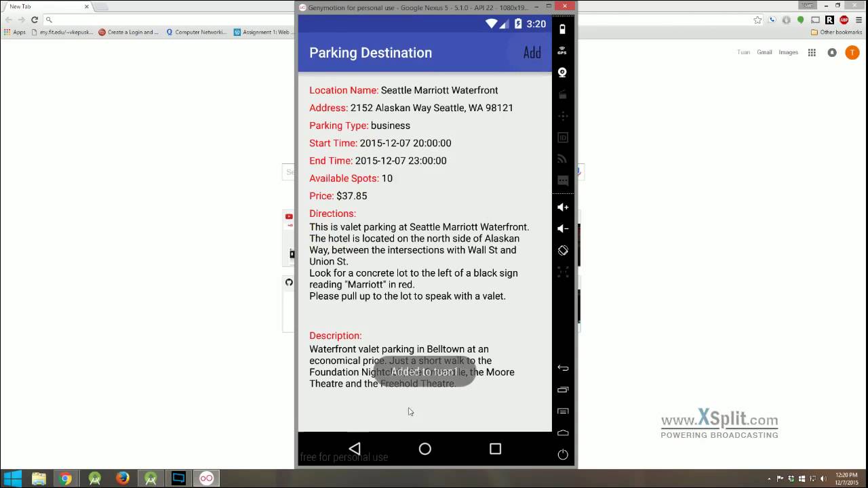Click Genymotion sidebar menu icon
The image size is (868, 488).
(x=563, y=411)
